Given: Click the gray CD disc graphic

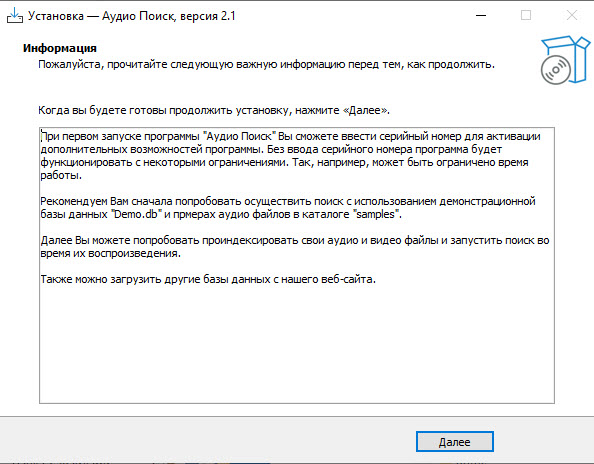Looking at the screenshot, I should [x=556, y=70].
